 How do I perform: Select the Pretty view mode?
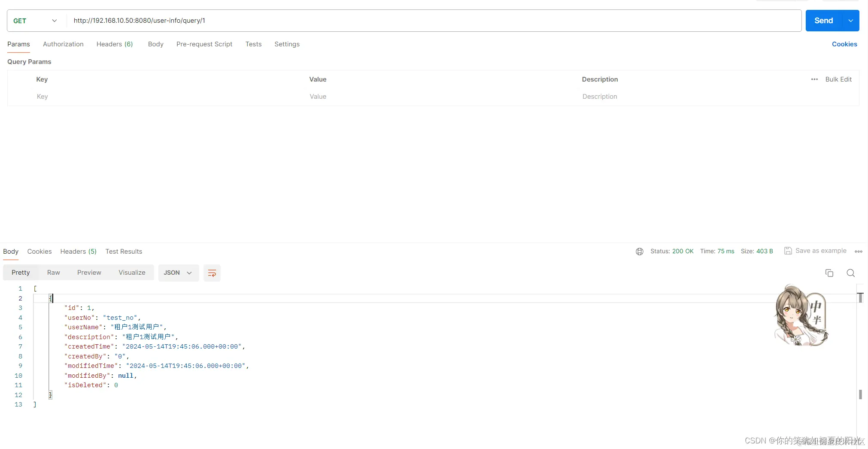[21, 273]
